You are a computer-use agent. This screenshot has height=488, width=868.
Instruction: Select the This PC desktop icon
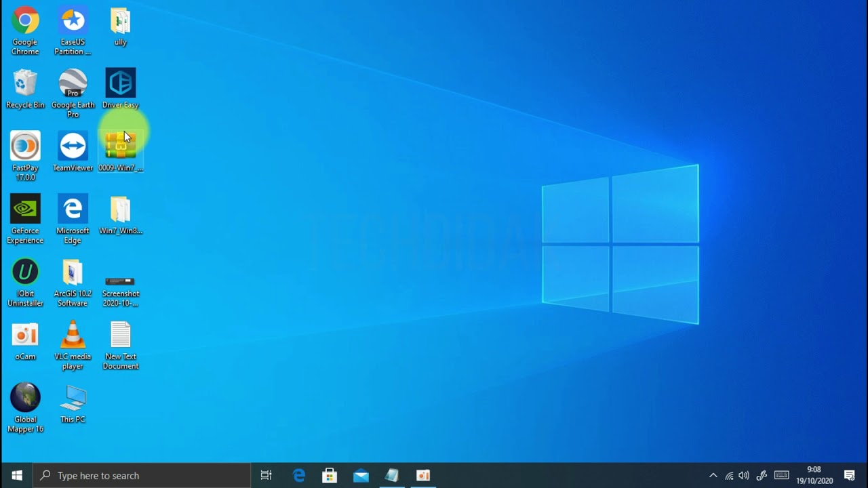point(73,404)
